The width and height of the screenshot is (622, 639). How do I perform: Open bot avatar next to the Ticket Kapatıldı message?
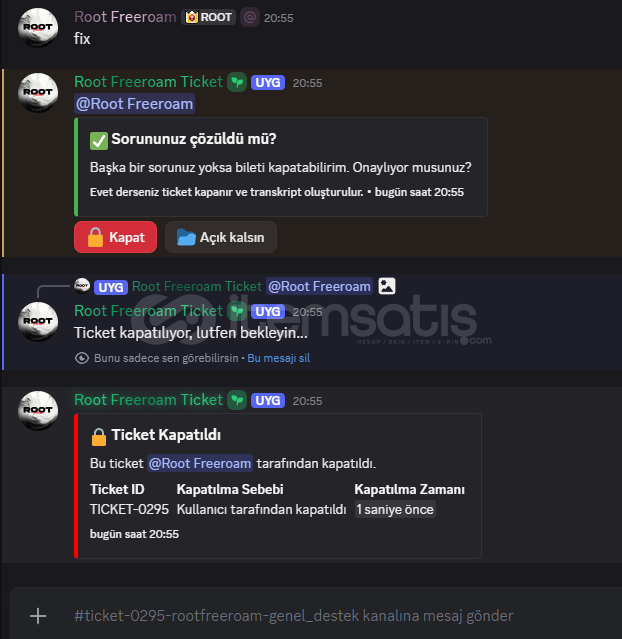click(38, 410)
